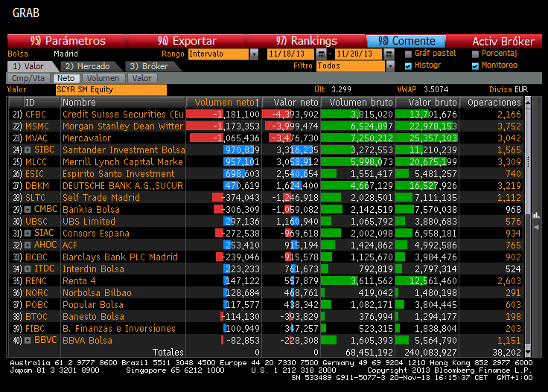Click scrollbar down arrow
Image resolution: width=548 pixels, height=392 pixels.
[528, 353]
